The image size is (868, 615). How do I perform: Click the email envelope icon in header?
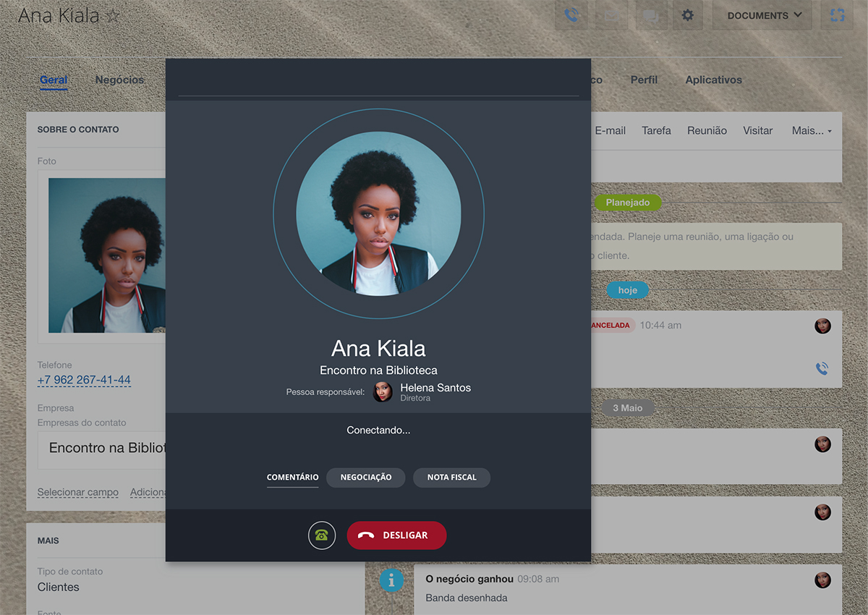611,15
